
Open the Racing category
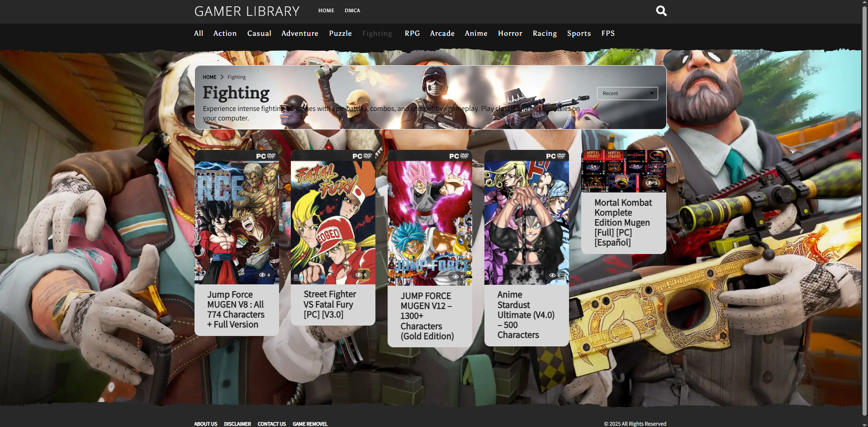click(x=545, y=34)
